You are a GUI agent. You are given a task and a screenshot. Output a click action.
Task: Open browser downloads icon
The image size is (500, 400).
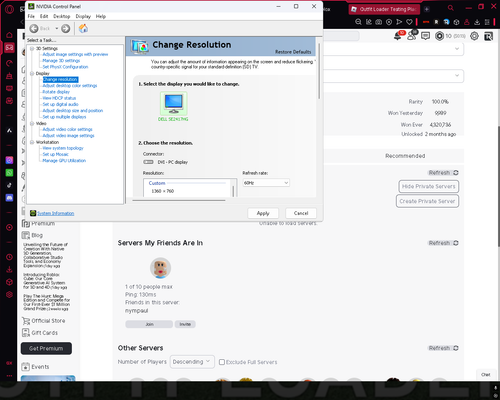tap(477, 22)
